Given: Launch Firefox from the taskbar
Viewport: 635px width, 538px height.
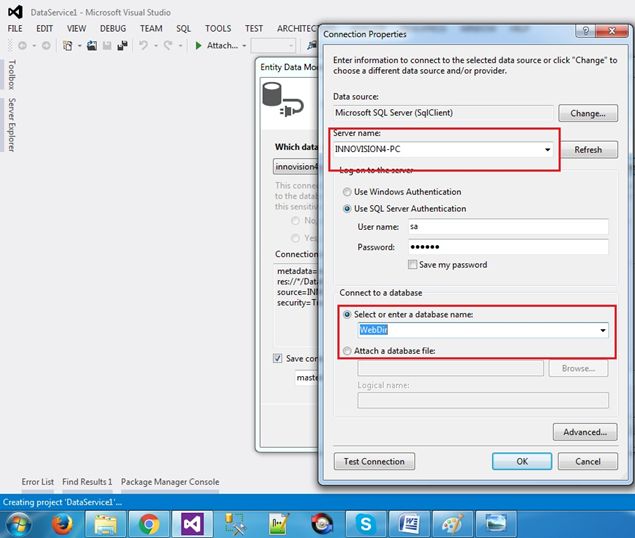Looking at the screenshot, I should point(62,524).
